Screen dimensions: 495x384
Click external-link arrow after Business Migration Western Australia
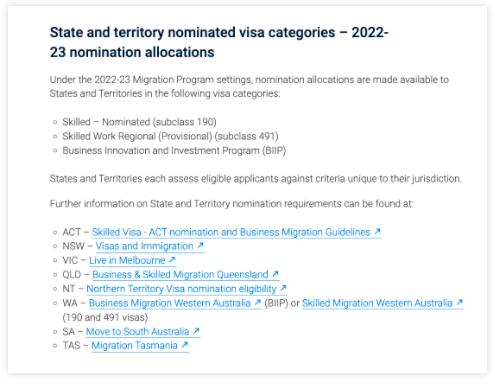(x=257, y=302)
